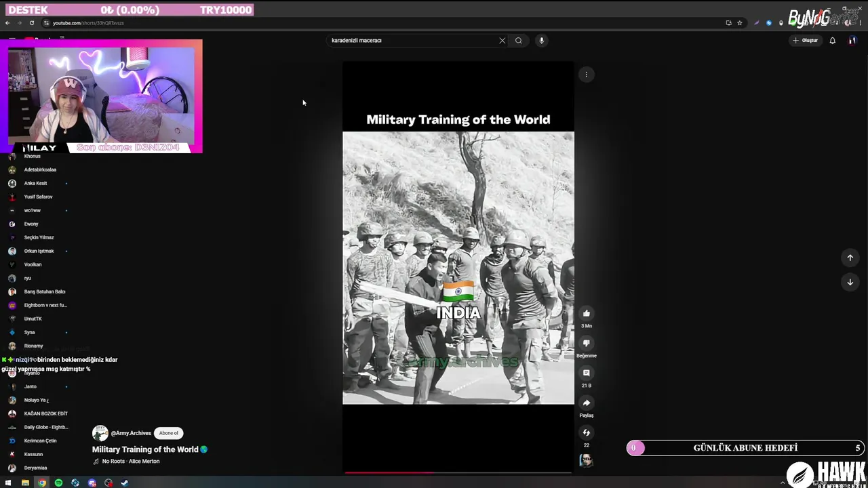Clear the search text with the X icon
Image resolution: width=868 pixels, height=488 pixels.
coord(502,41)
